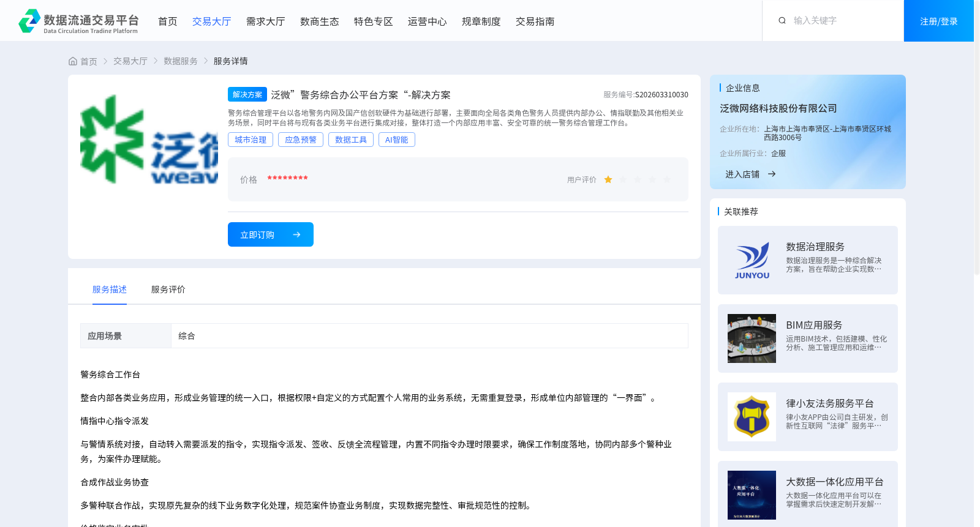Click the arrow next to 进入店铺
Screen dimensions: 980x527
point(772,174)
